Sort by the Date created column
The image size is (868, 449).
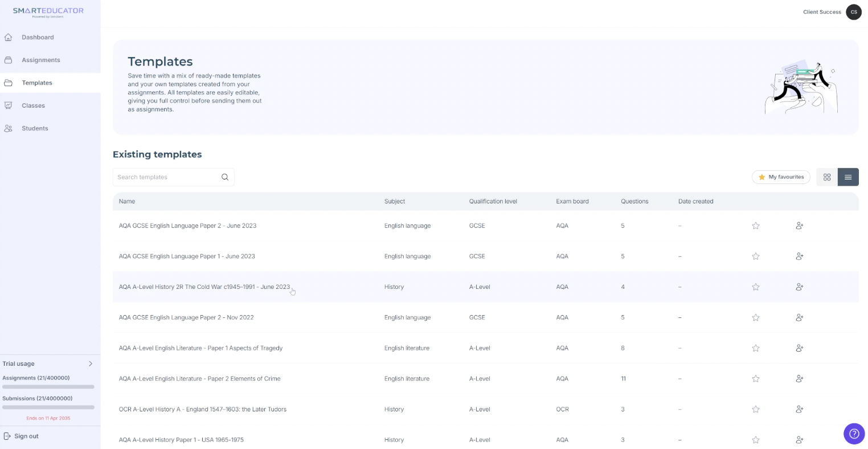click(x=695, y=201)
